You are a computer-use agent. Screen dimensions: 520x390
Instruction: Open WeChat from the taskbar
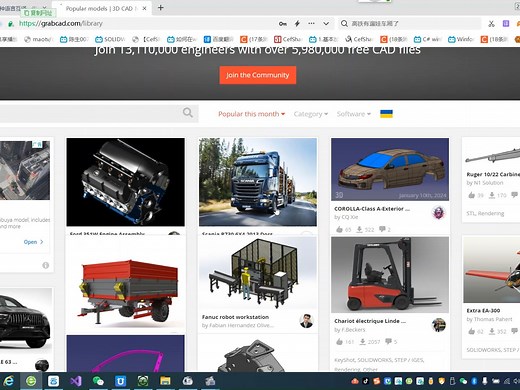pos(98,381)
